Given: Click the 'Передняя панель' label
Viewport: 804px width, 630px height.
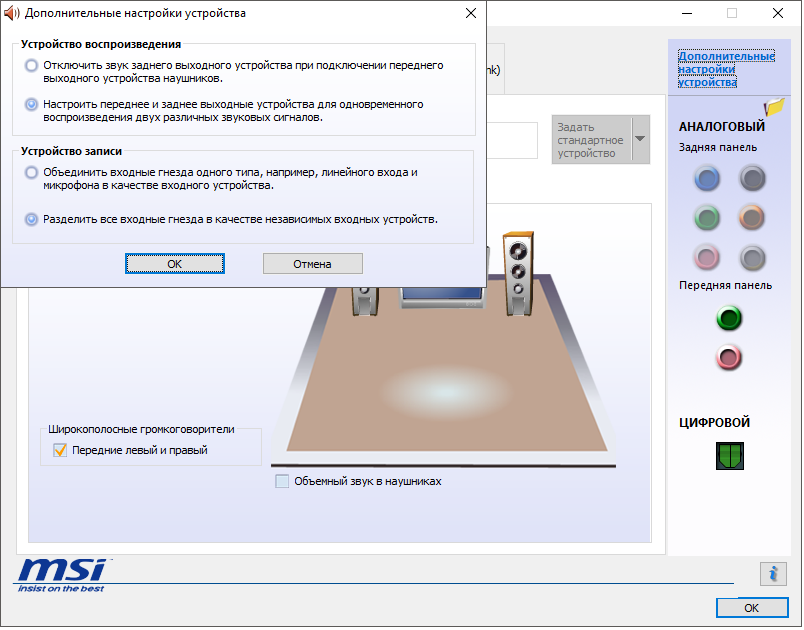Looking at the screenshot, I should pyautogui.click(x=725, y=286).
